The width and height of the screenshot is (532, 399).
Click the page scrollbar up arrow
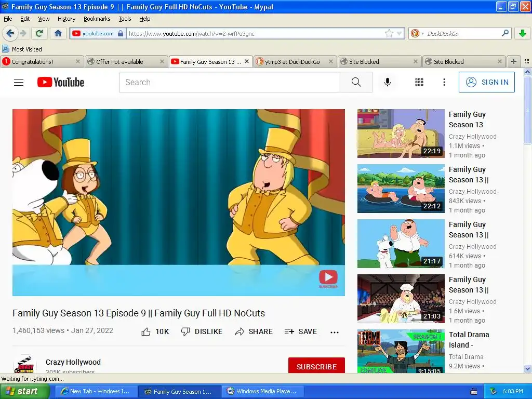527,72
